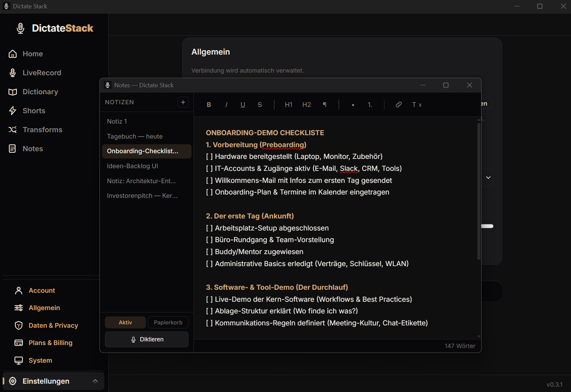The height and width of the screenshot is (392, 571).
Task: Click heading '2. Der erste Tag (Ankunft)'
Action: pyautogui.click(x=250, y=216)
